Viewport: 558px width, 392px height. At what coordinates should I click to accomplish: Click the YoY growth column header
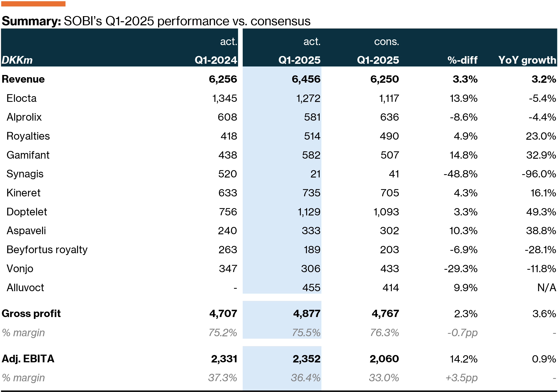click(x=527, y=60)
